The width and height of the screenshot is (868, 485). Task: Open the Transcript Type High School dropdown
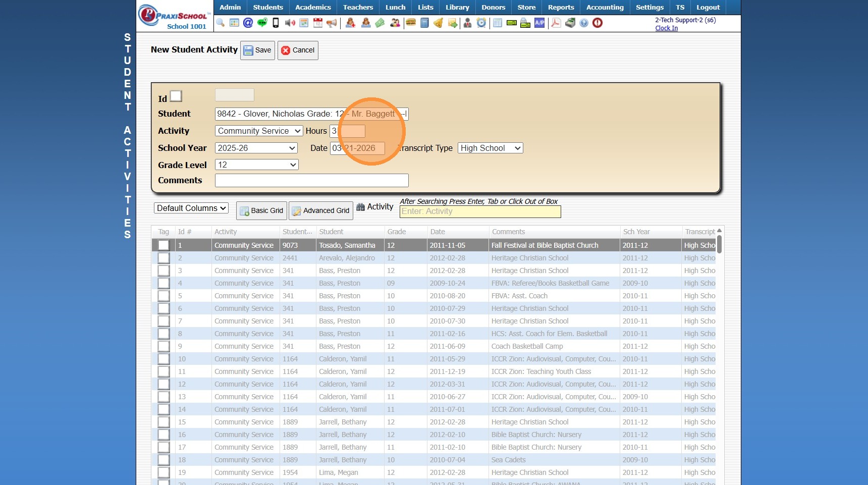(x=490, y=148)
